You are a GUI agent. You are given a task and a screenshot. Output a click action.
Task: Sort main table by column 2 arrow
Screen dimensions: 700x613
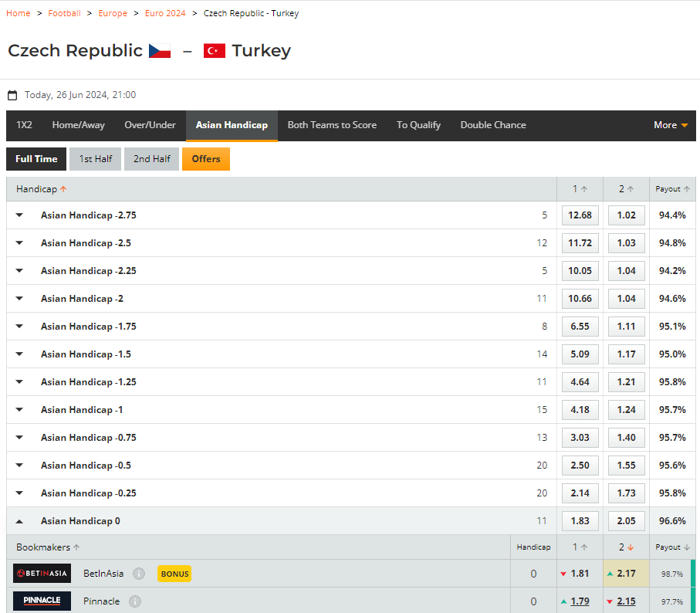631,189
